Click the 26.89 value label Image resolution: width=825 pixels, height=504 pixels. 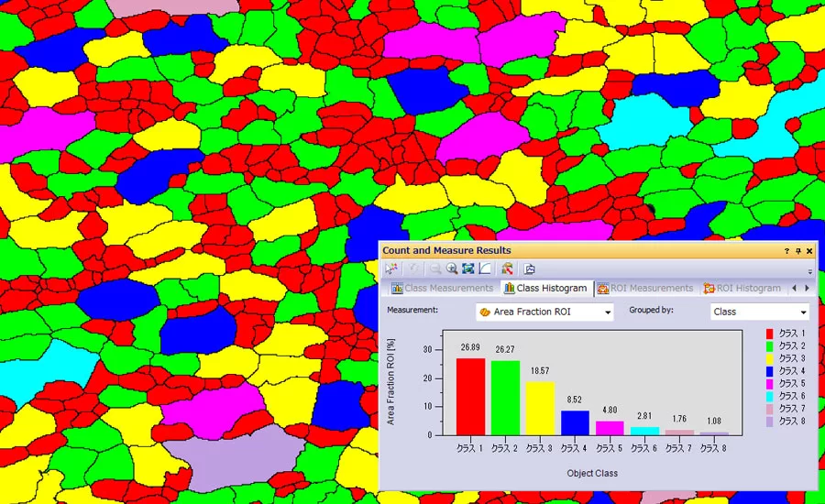pos(470,347)
